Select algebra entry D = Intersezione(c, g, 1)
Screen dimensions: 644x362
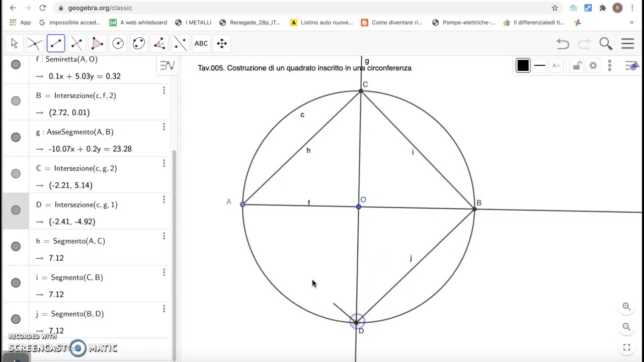point(77,205)
